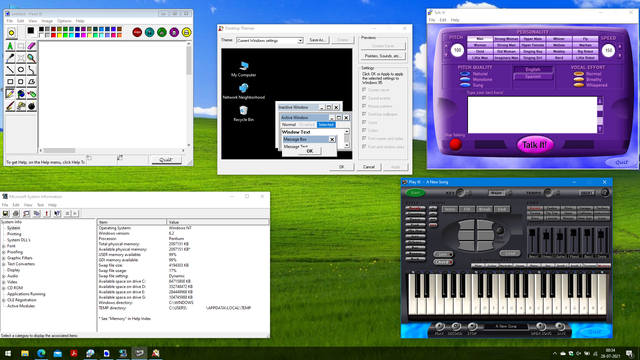The height and width of the screenshot is (360, 640).
Task: Click the red Stop Talking button in Talk It!
Action: [x=456, y=144]
